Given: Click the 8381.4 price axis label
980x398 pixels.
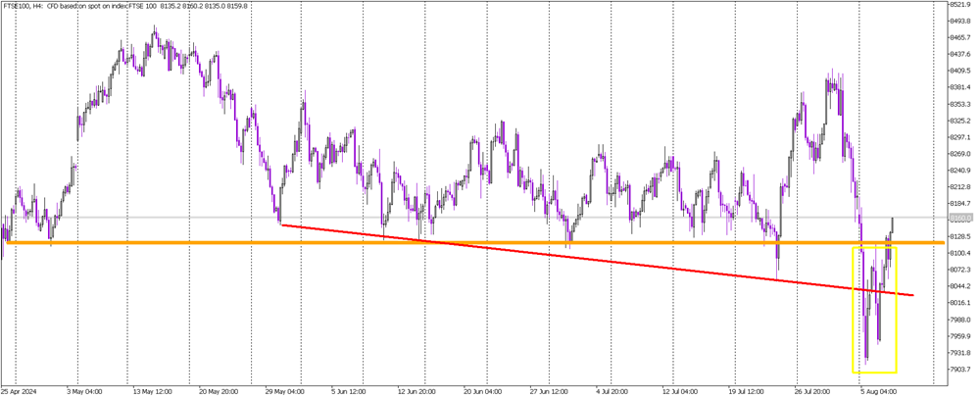Looking at the screenshot, I should (959, 87).
